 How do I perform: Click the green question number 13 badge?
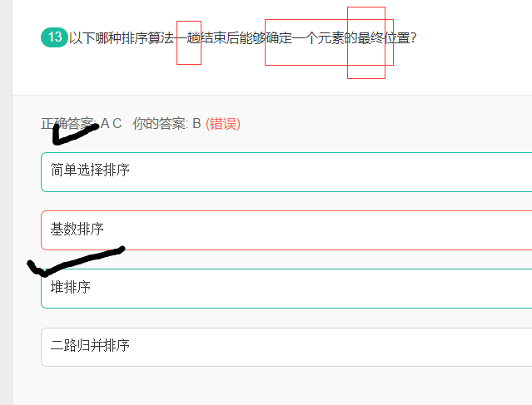pyautogui.click(x=54, y=37)
